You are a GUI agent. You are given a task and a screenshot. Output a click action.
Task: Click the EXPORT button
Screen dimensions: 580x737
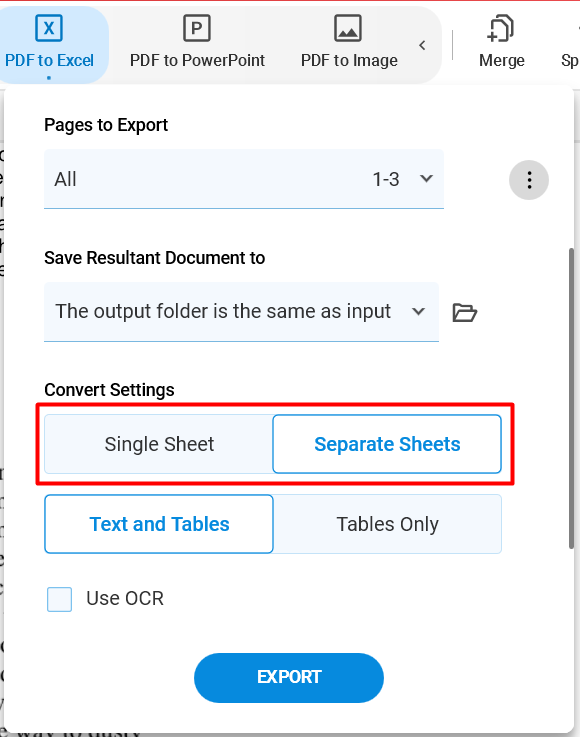point(289,677)
